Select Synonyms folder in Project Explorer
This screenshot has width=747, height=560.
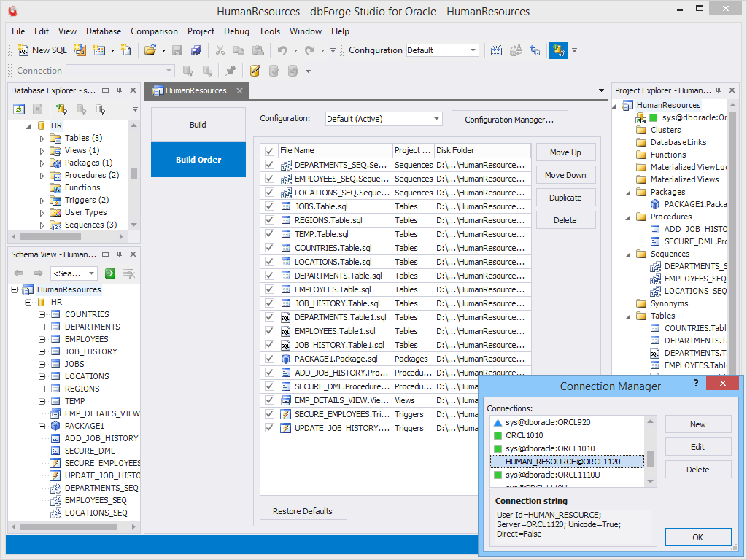tap(669, 303)
